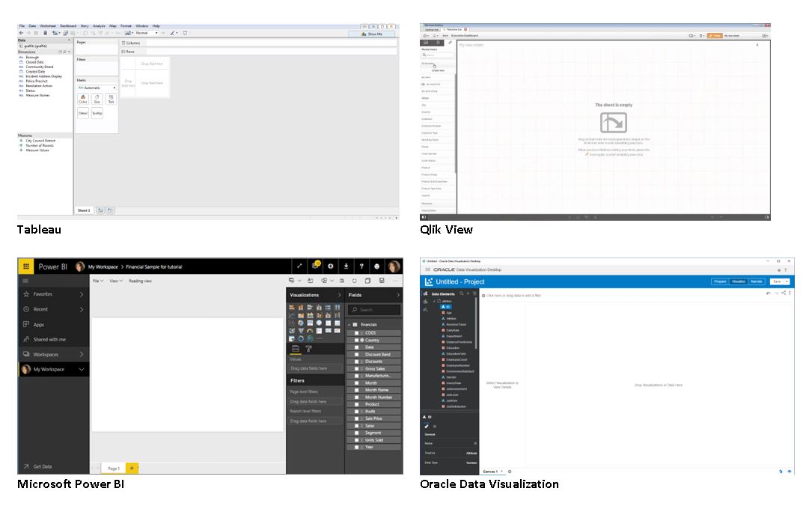Open Power BI help question mark icon
Screen dimensions: 812x506
point(361,266)
